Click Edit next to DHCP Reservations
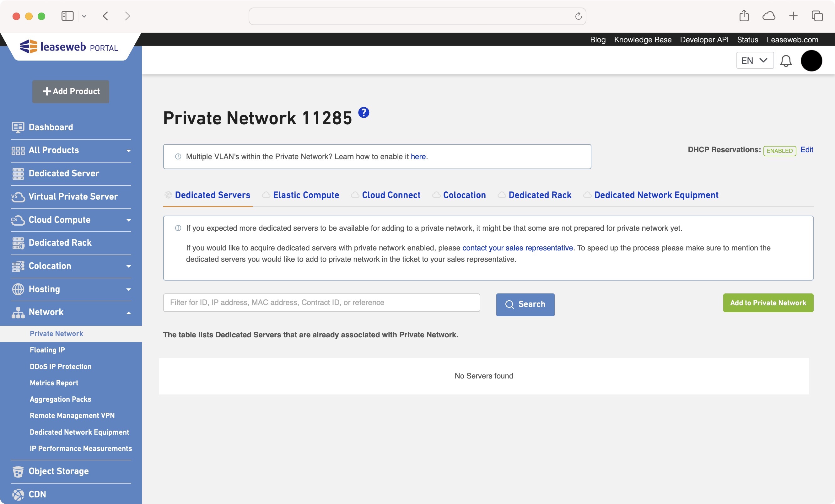Image resolution: width=835 pixels, height=504 pixels. pyautogui.click(x=806, y=150)
